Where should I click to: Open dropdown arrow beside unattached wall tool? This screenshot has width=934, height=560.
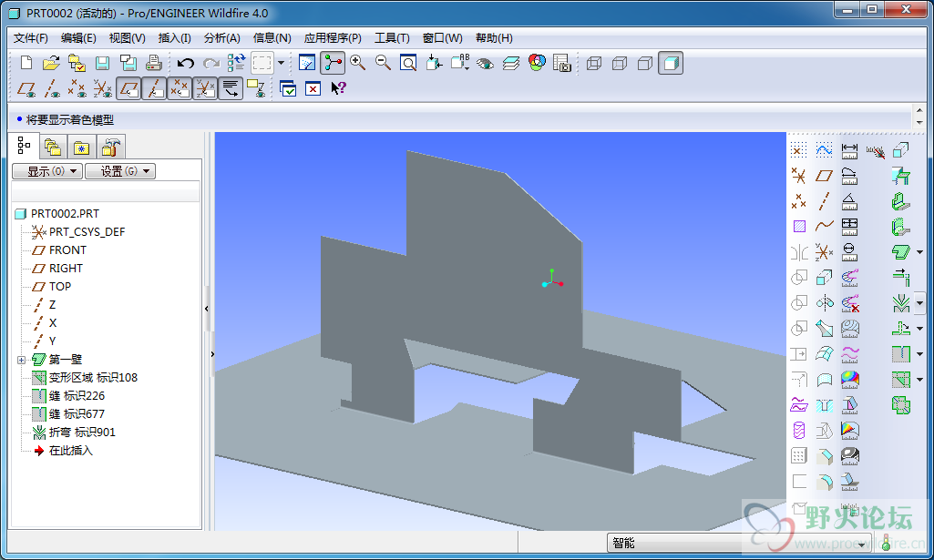(x=919, y=252)
